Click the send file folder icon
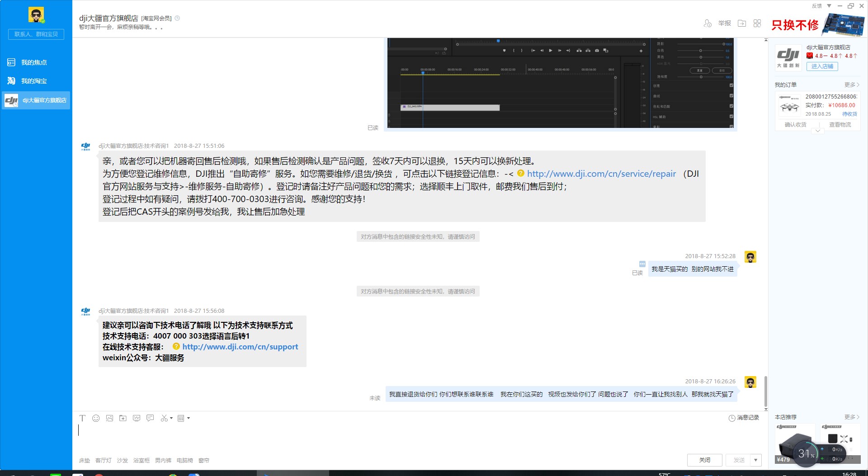Image resolution: width=868 pixels, height=476 pixels. (x=123, y=418)
